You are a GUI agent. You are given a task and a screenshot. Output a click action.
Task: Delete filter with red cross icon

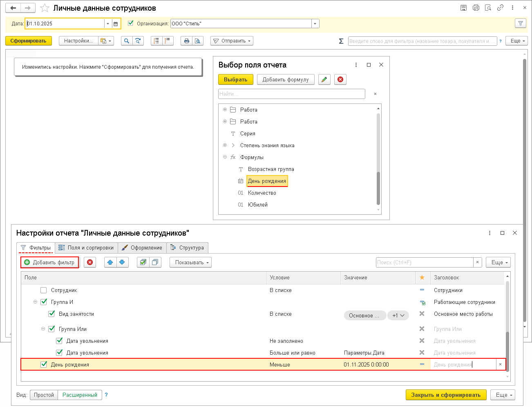(90, 263)
